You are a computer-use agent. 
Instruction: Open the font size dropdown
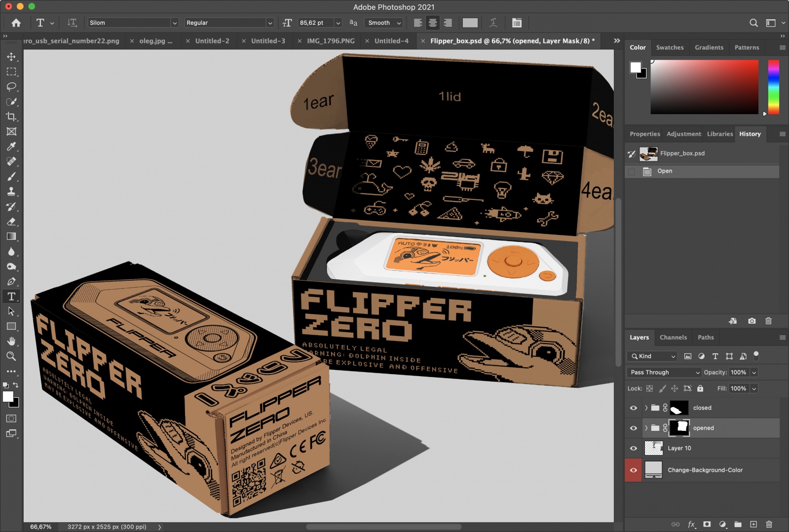click(x=338, y=23)
